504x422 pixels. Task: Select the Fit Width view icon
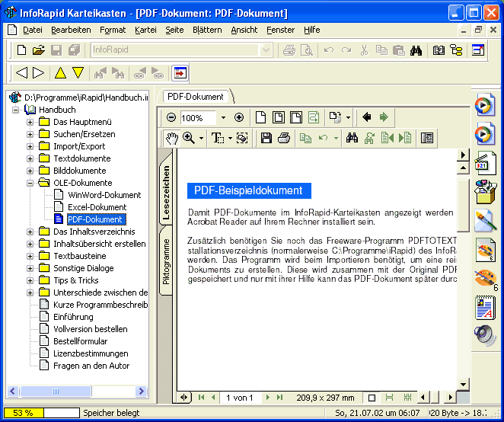point(295,117)
